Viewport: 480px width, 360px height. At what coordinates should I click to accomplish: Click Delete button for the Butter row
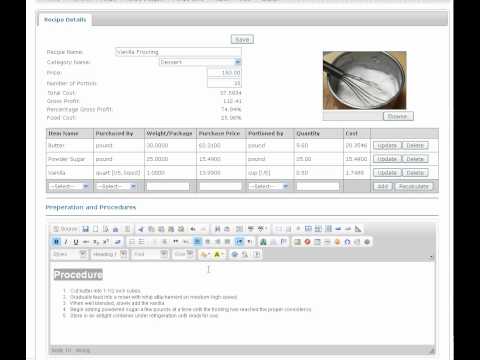415,146
